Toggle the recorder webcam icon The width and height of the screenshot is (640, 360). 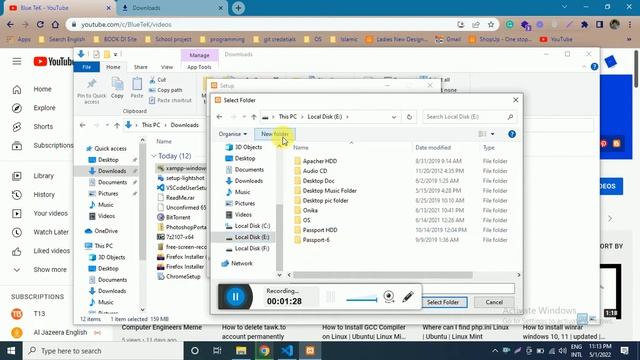[x=389, y=297]
